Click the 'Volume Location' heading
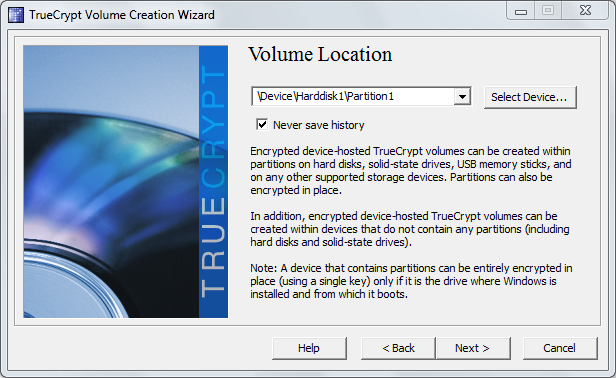The width and height of the screenshot is (616, 378). [320, 54]
